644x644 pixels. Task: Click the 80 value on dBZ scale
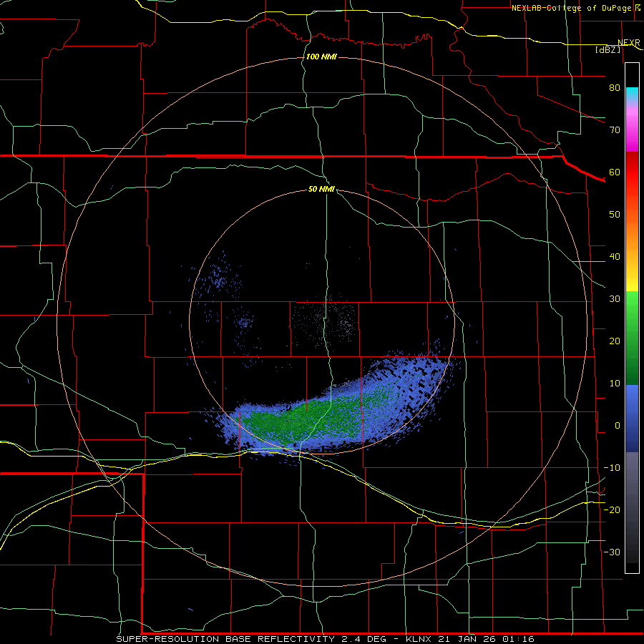pos(615,88)
